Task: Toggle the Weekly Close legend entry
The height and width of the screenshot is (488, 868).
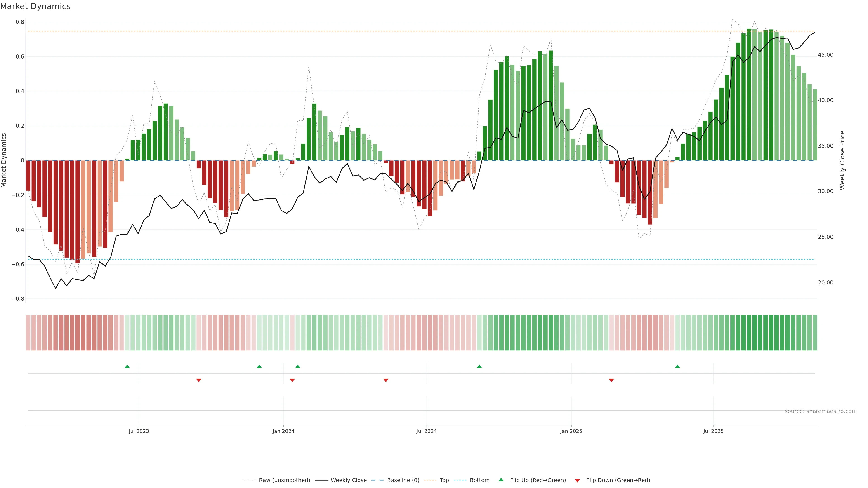Action: [x=348, y=480]
